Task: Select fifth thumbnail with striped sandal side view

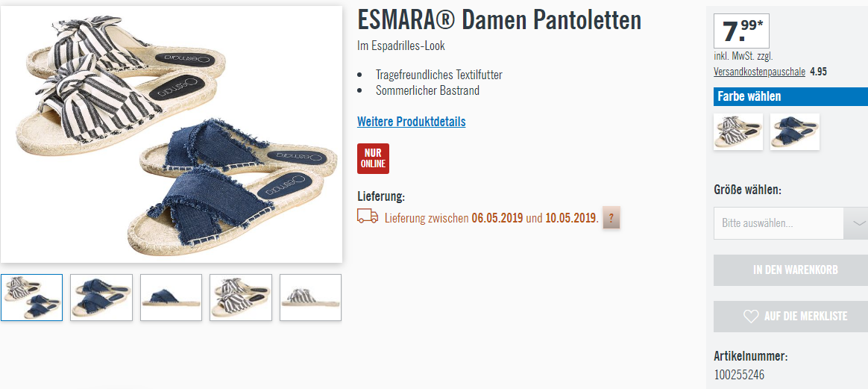Action: 310,298
